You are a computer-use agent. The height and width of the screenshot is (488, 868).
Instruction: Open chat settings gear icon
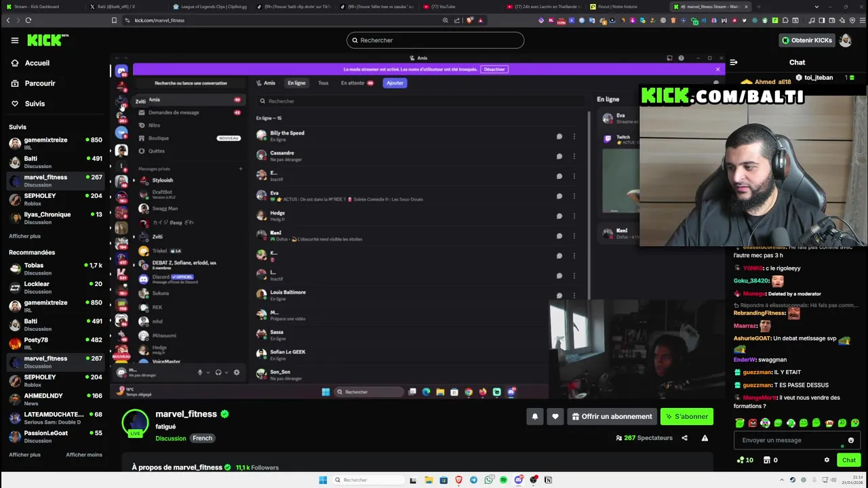(x=827, y=460)
